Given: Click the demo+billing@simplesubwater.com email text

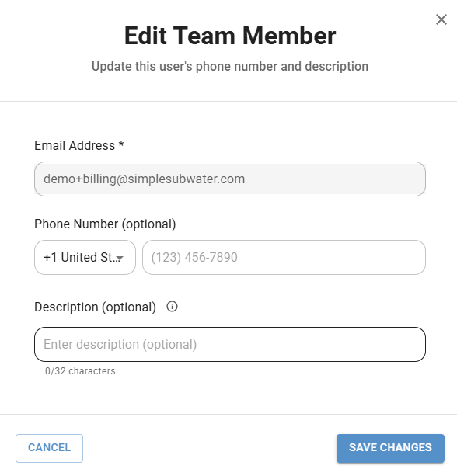Looking at the screenshot, I should pyautogui.click(x=144, y=179).
